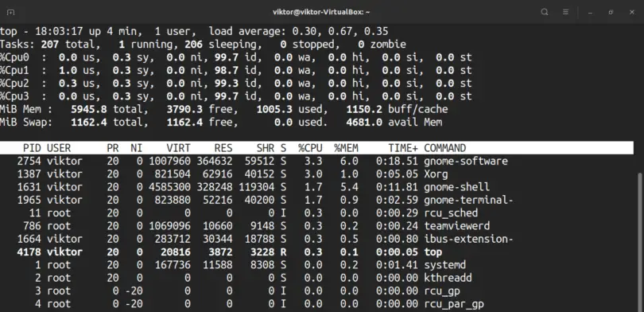Click PID 786
The width and height of the screenshot is (644, 312).
(x=32, y=226)
